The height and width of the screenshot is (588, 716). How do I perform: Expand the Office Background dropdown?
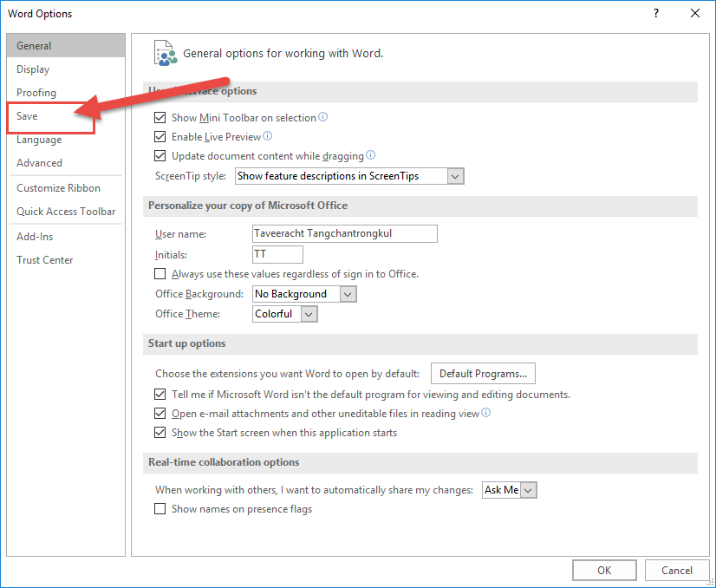348,294
